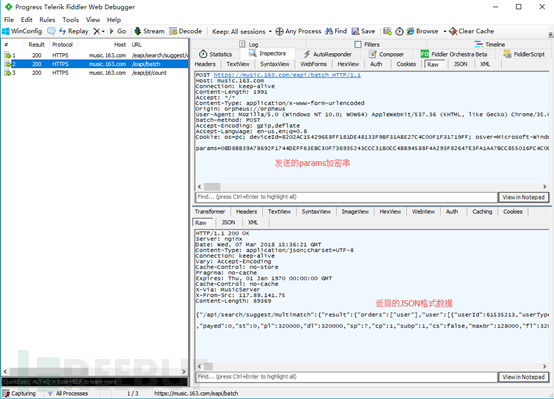Toggle Decode option in toolbar
This screenshot has width=554, height=399.
tap(185, 31)
